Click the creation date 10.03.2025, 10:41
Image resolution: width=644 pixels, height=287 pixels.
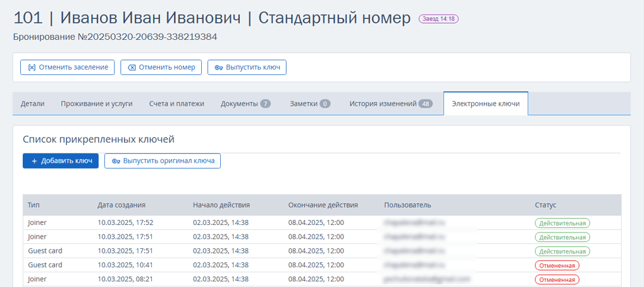125,265
